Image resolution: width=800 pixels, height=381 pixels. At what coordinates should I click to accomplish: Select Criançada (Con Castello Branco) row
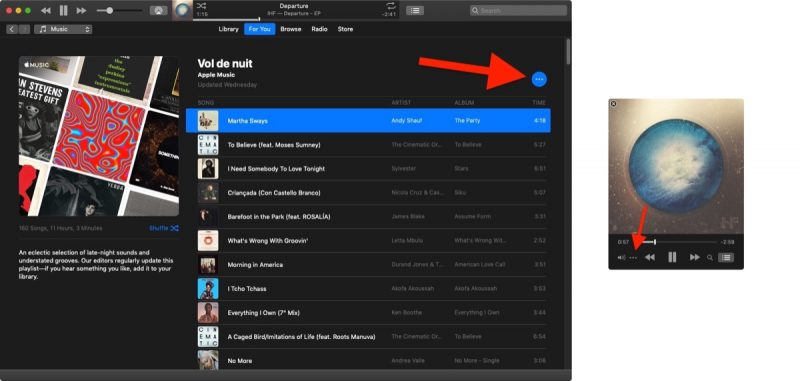pyautogui.click(x=368, y=193)
